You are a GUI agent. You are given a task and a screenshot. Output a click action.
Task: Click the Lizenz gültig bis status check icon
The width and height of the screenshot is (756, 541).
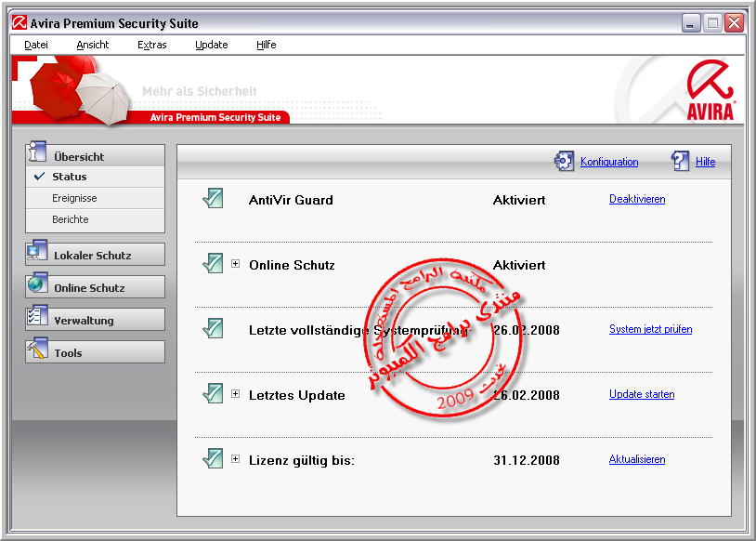coord(213,459)
